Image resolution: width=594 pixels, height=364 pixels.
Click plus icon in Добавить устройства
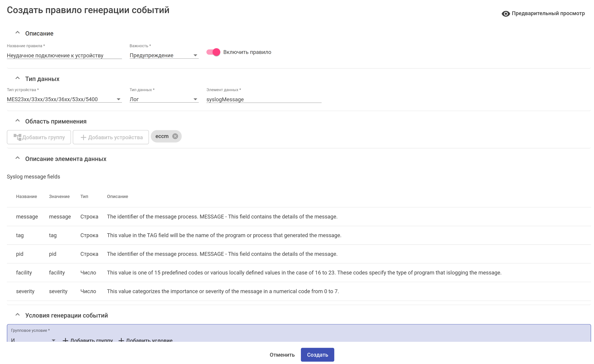[x=83, y=137]
